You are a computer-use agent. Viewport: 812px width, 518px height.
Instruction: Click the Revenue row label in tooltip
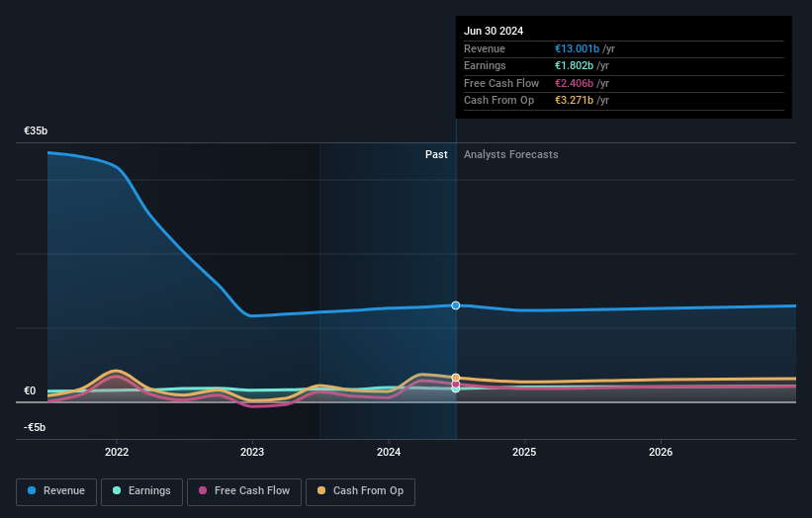click(x=485, y=48)
